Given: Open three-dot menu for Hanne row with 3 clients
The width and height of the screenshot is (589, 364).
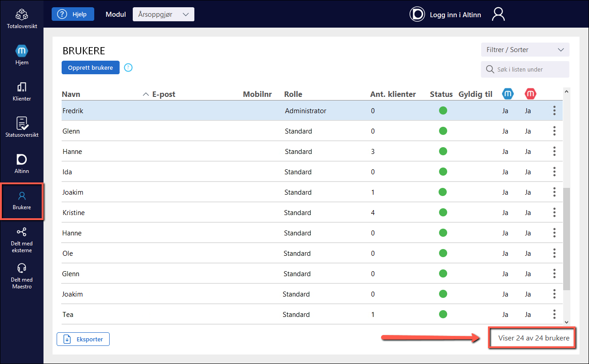Looking at the screenshot, I should pos(554,151).
